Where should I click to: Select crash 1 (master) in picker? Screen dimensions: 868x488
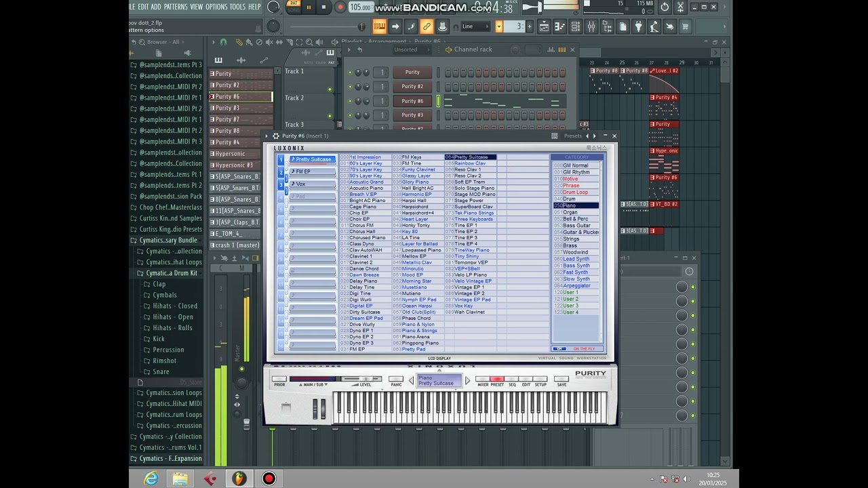240,245
